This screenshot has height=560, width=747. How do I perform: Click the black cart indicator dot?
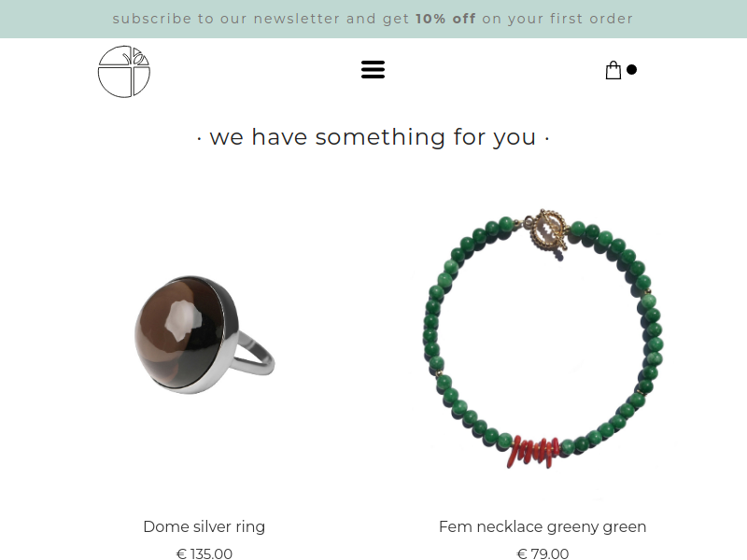click(632, 70)
